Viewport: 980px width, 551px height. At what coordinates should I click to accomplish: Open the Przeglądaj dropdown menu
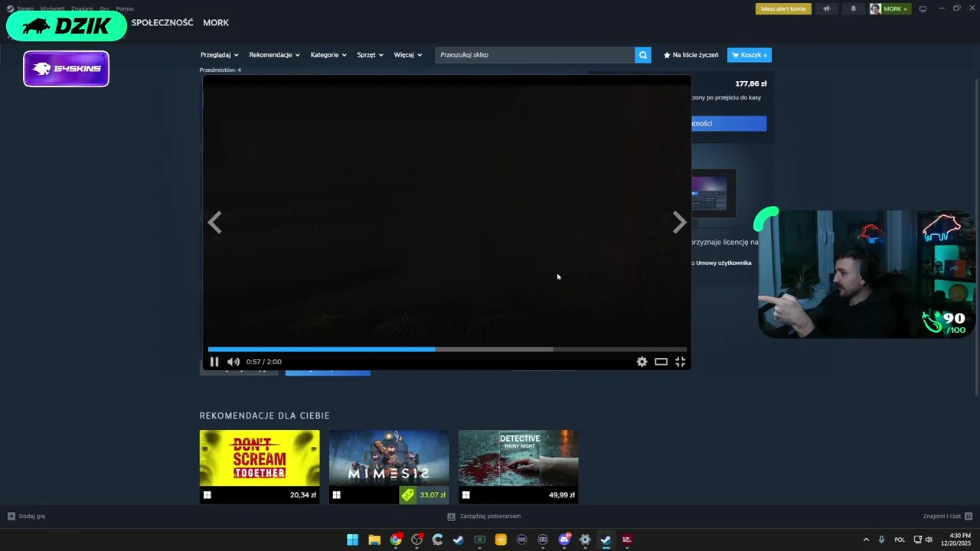[220, 55]
